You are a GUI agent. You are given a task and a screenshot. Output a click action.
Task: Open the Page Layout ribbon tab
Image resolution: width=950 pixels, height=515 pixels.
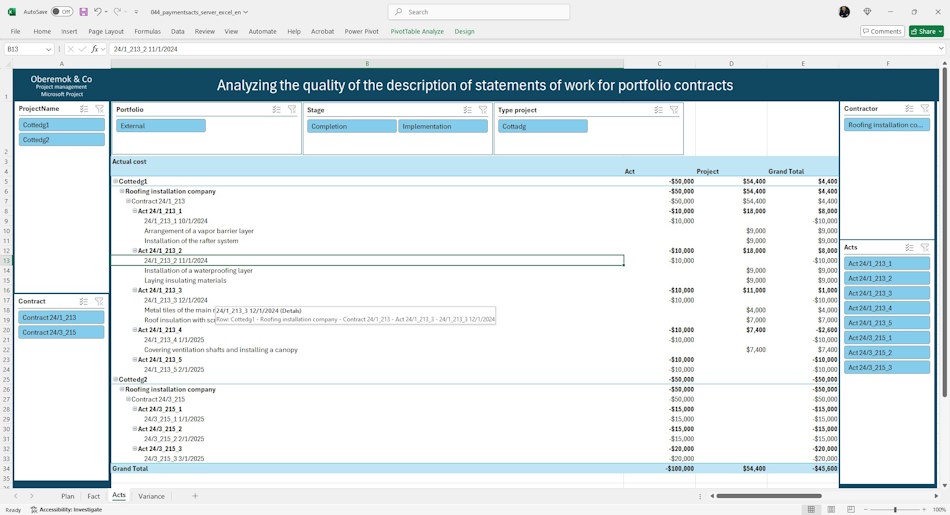click(x=106, y=31)
